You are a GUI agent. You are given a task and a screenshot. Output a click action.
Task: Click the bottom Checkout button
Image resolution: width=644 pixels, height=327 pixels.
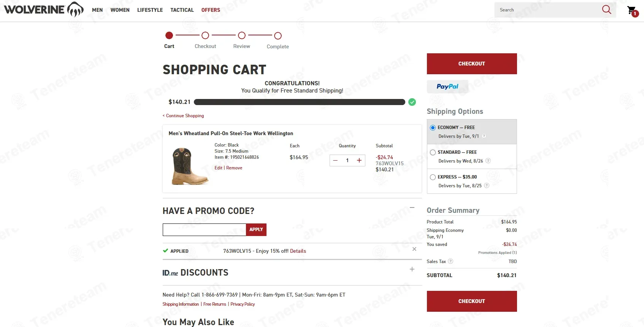click(x=472, y=301)
